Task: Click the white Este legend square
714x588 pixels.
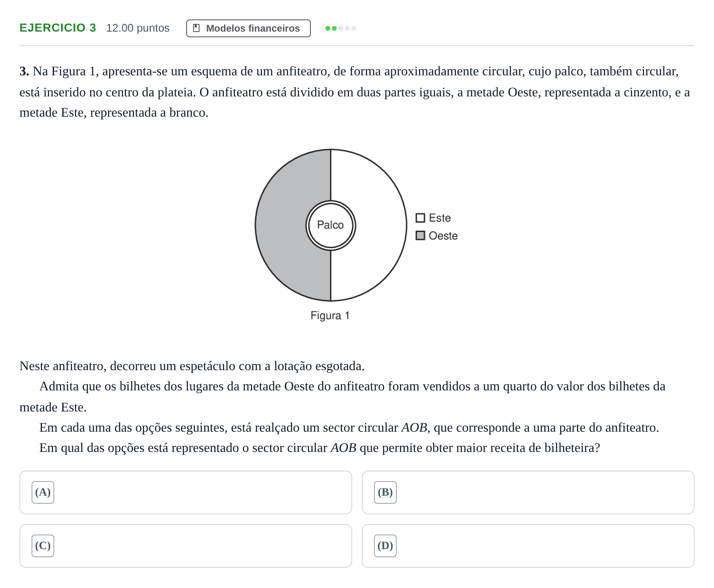Action: [421, 218]
